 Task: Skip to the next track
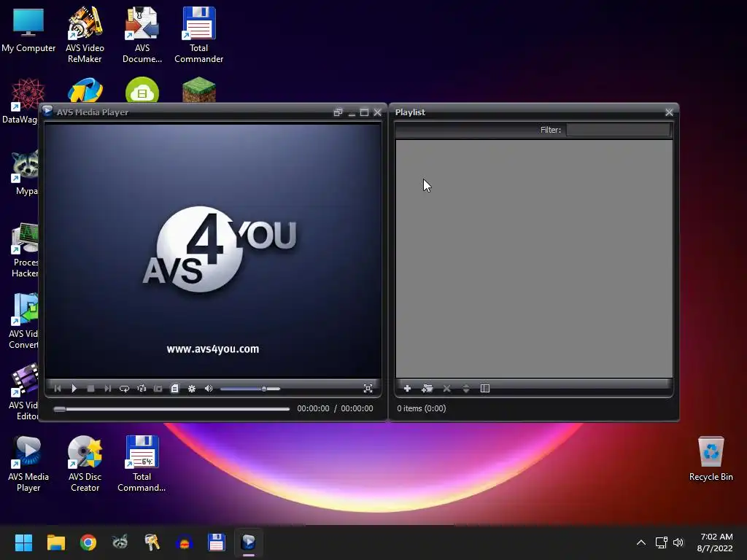(108, 389)
